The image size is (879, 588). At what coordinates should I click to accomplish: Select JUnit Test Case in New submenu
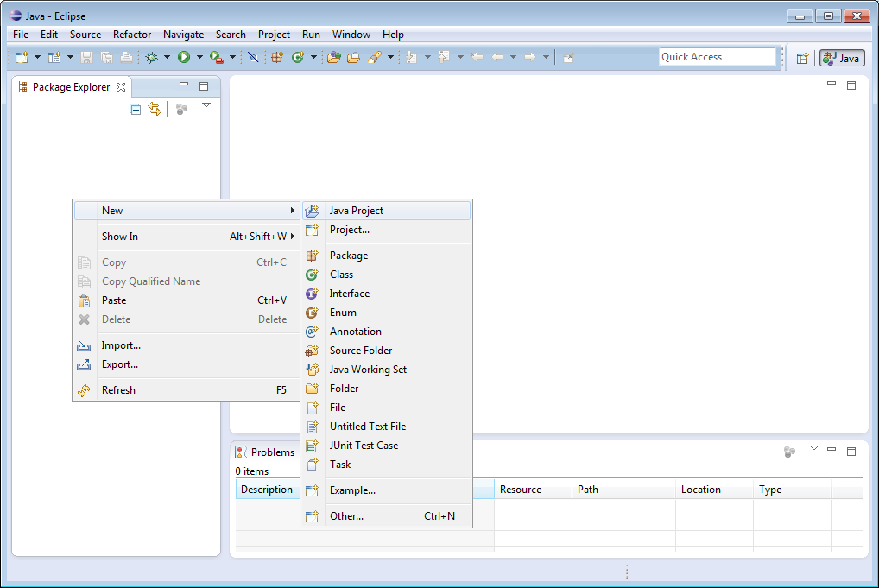(x=386, y=445)
